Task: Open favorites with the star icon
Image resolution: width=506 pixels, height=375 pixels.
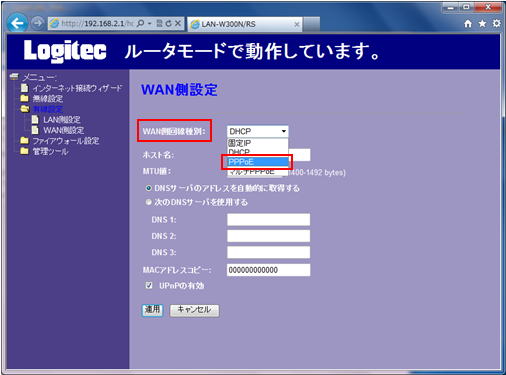Action: click(482, 23)
